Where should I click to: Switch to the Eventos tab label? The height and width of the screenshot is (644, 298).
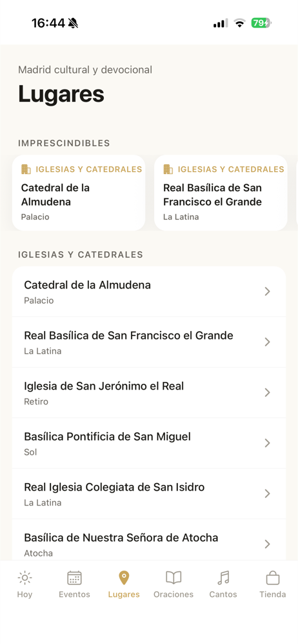(75, 594)
